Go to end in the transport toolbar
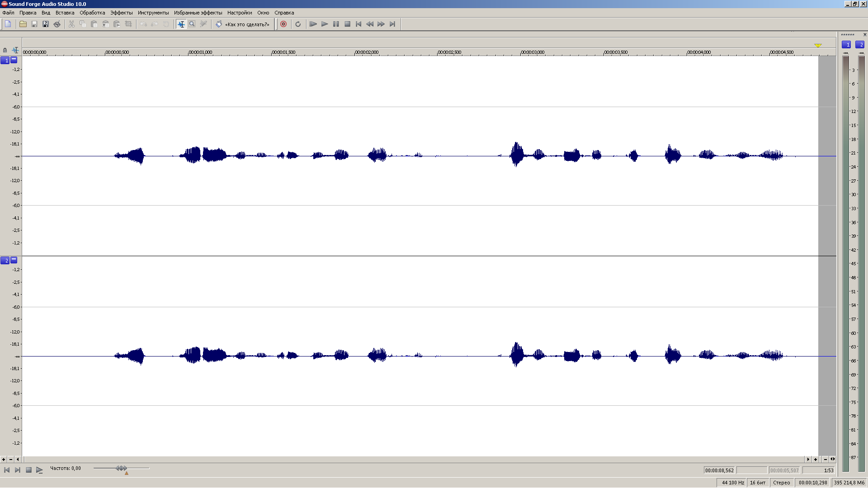The width and height of the screenshot is (868, 488). coord(392,24)
